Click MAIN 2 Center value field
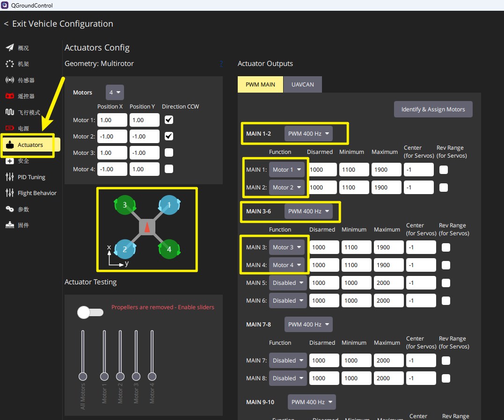The height and width of the screenshot is (420, 504). point(418,188)
